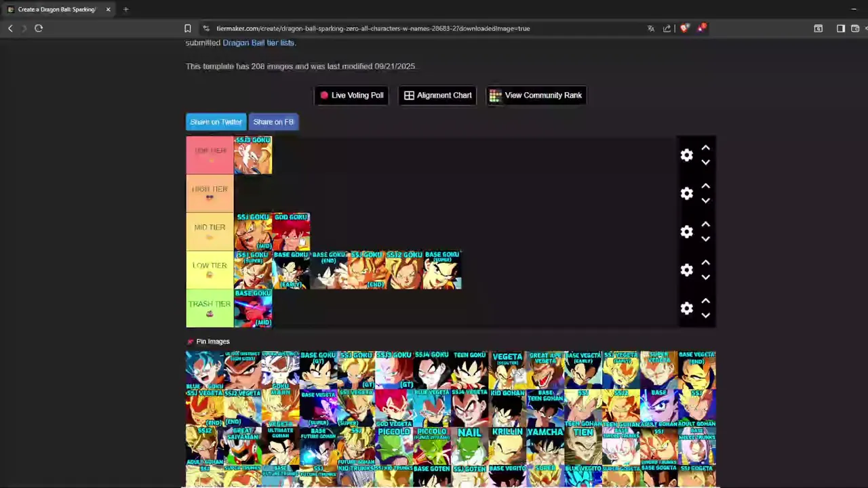
Task: Pick the Great Ape Vegeta image
Action: tap(545, 370)
